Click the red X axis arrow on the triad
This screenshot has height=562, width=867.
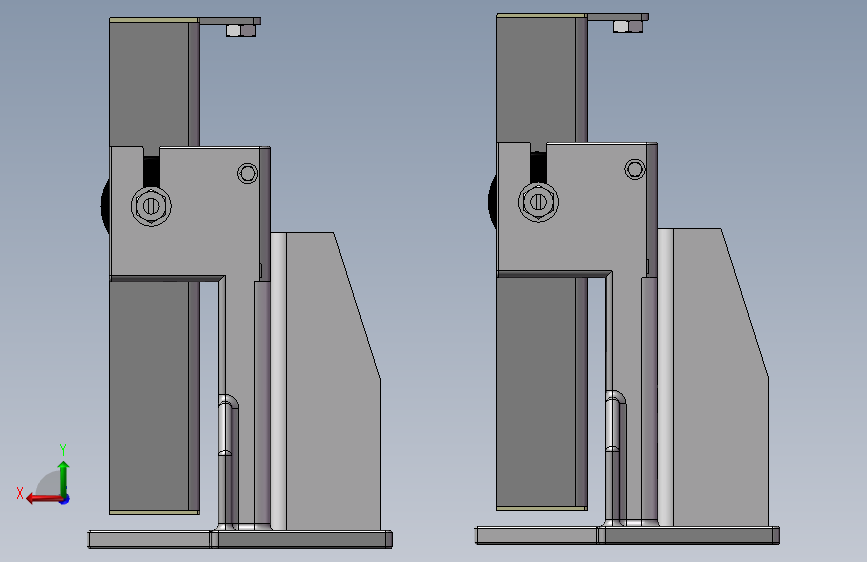click(x=44, y=499)
